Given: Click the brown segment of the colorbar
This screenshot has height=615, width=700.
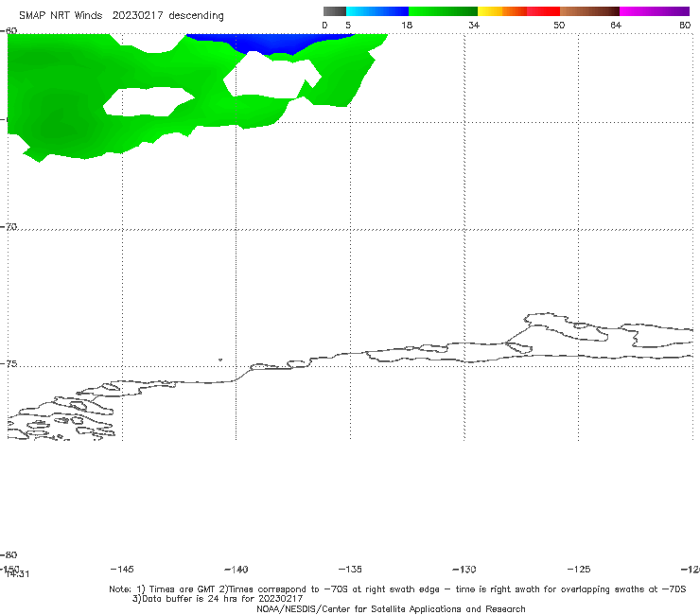Looking at the screenshot, I should tap(589, 11).
